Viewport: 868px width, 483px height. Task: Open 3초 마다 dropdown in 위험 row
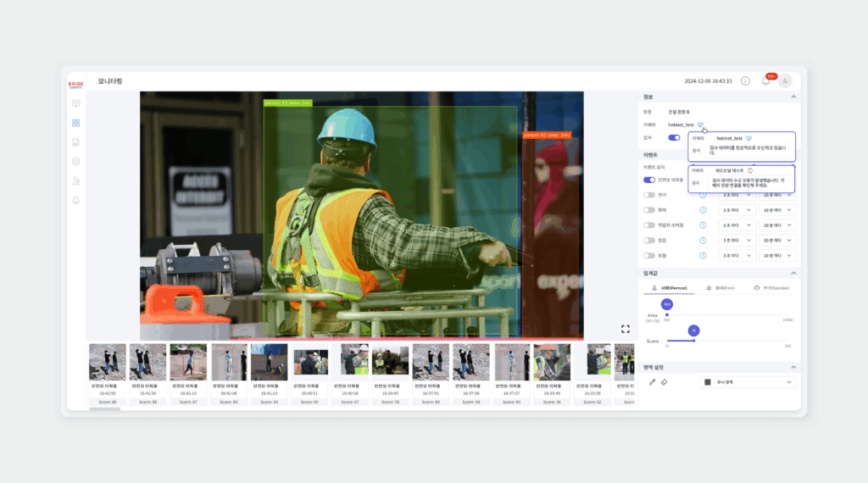pyautogui.click(x=737, y=256)
